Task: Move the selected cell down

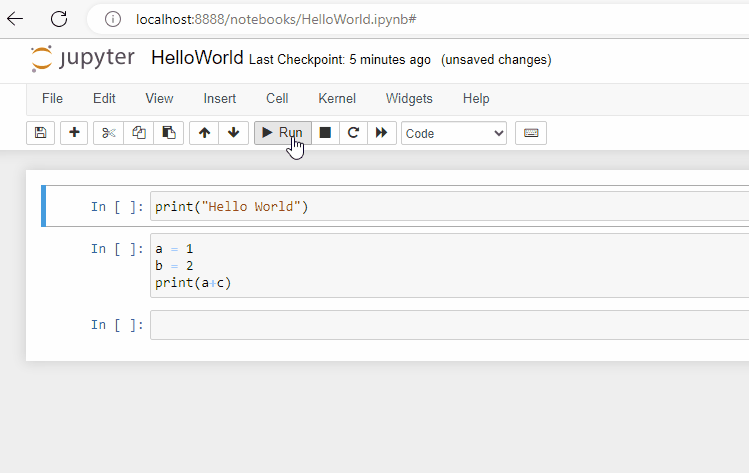Action: pos(233,133)
